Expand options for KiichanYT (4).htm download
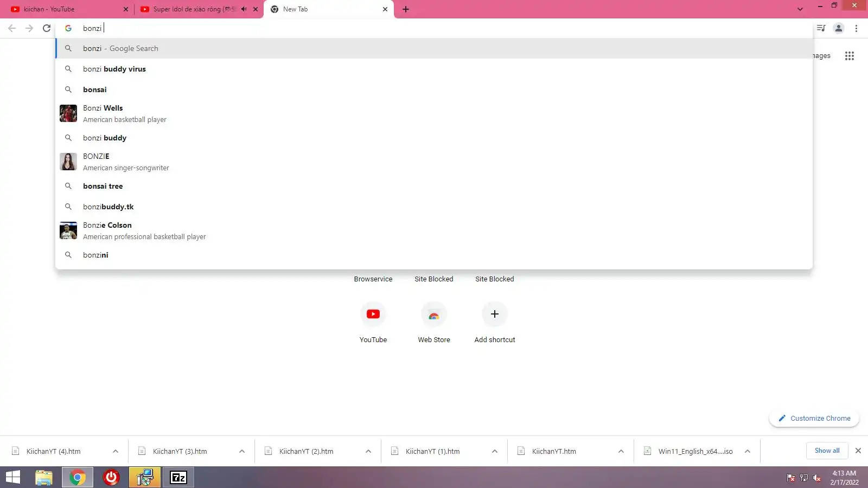This screenshot has height=488, width=868. pyautogui.click(x=116, y=451)
